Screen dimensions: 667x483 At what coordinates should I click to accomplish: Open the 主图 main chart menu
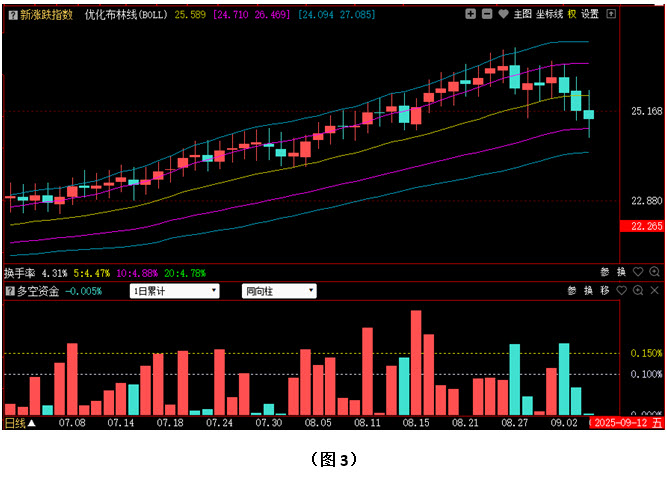[x=523, y=14]
